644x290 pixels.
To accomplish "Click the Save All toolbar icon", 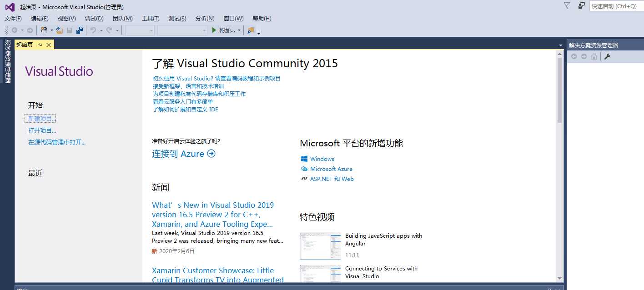I will 80,30.
